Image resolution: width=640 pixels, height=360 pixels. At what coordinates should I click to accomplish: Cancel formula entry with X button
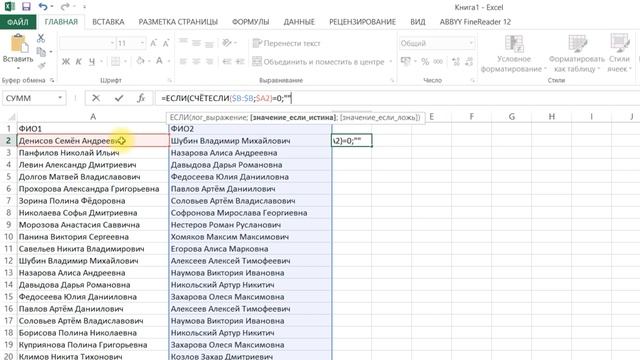96,98
